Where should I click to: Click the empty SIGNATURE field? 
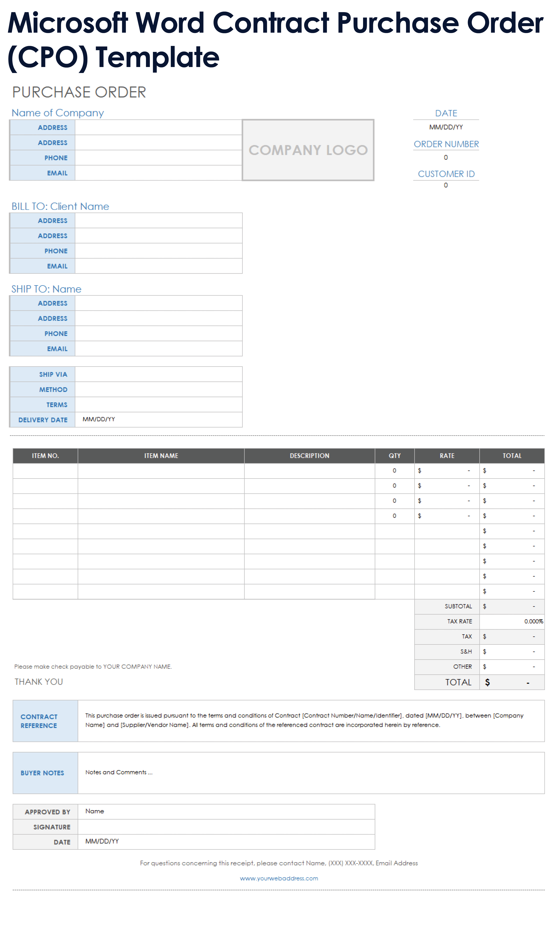point(226,827)
